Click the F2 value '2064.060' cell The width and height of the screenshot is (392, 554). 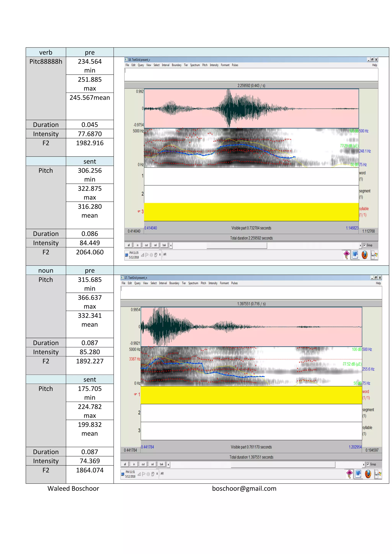(x=90, y=256)
